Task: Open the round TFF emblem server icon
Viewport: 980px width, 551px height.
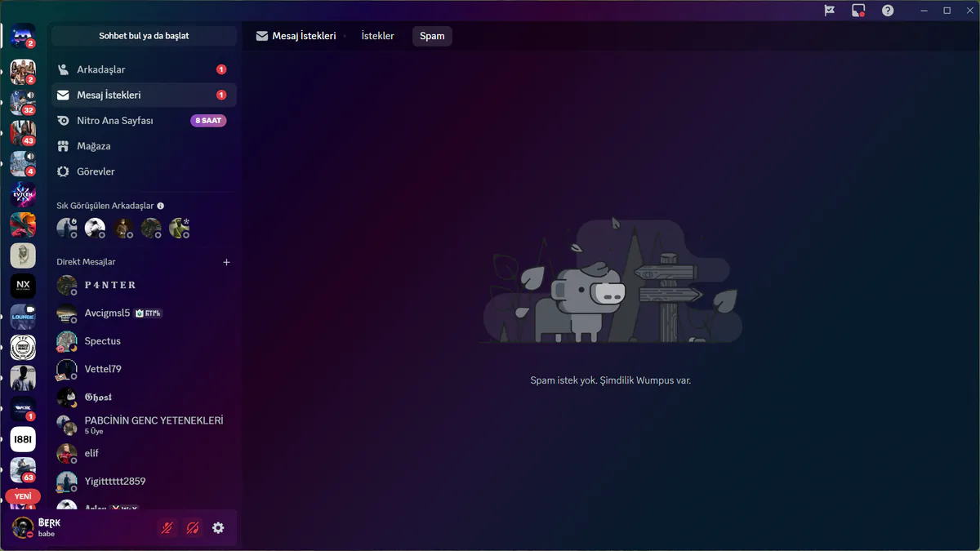Action: pyautogui.click(x=23, y=347)
